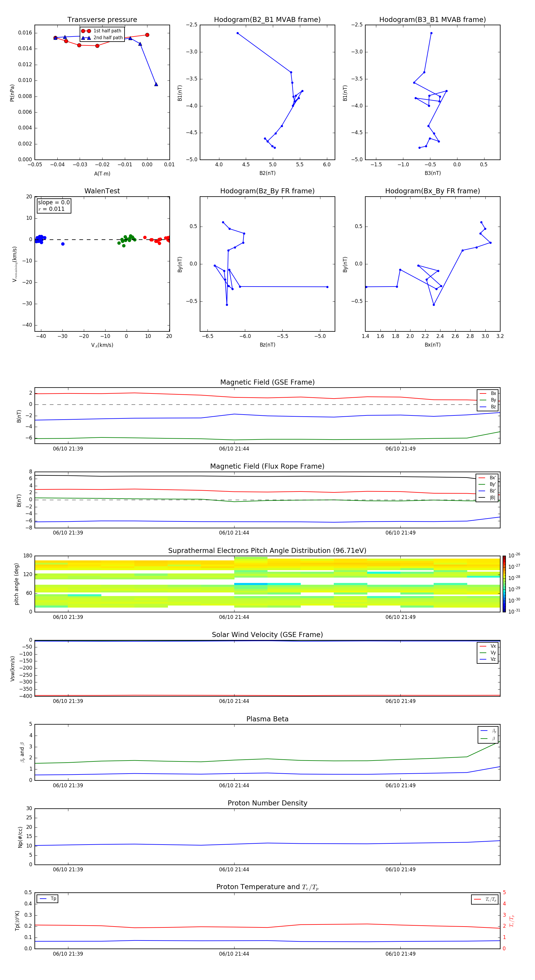Click the 'Proton Number Density' title

coord(267,803)
